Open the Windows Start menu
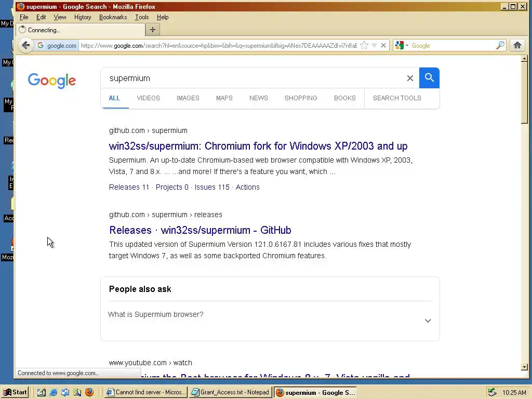The image size is (532, 399). point(15,392)
